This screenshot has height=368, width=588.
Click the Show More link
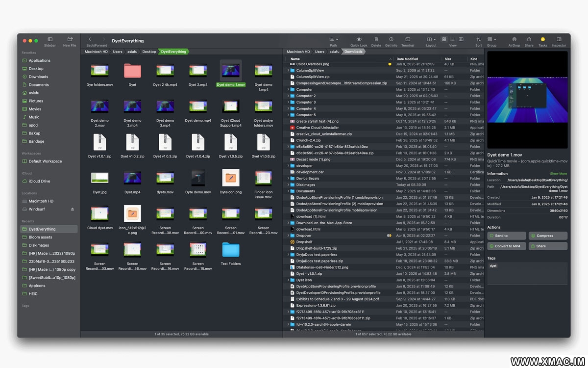558,174
